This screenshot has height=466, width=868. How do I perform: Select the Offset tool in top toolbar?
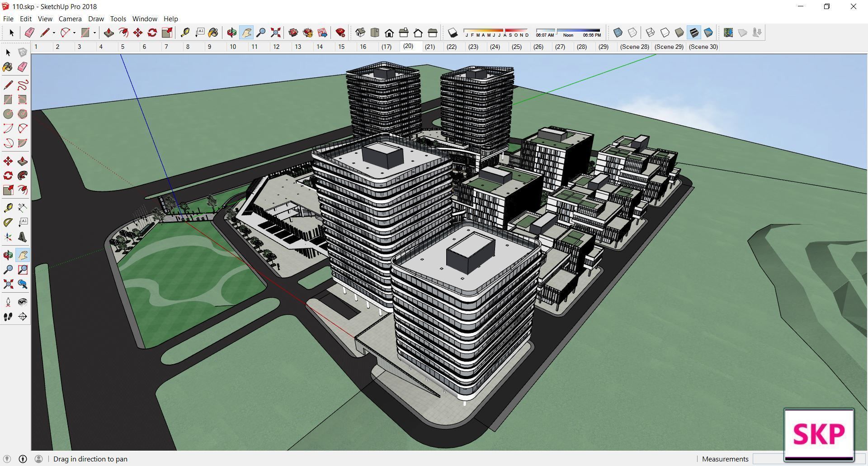(x=123, y=33)
